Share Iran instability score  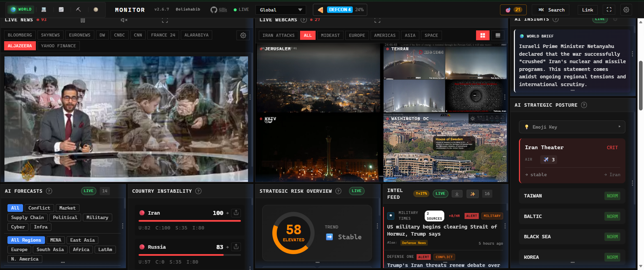coord(236,213)
